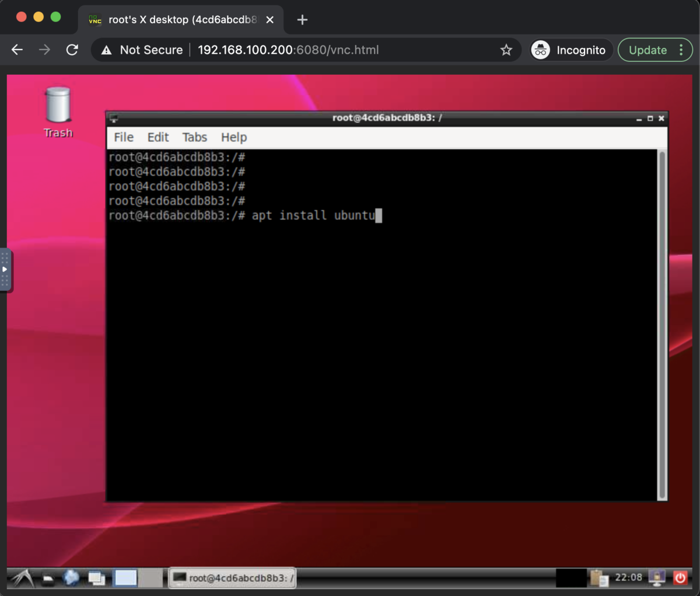Select the root's X desktop browser tab
This screenshot has height=596, width=700.
pyautogui.click(x=181, y=20)
